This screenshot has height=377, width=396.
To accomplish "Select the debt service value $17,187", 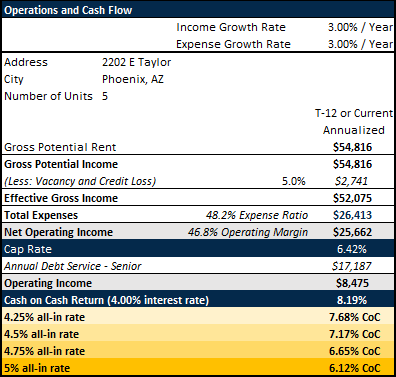I will 351,266.
